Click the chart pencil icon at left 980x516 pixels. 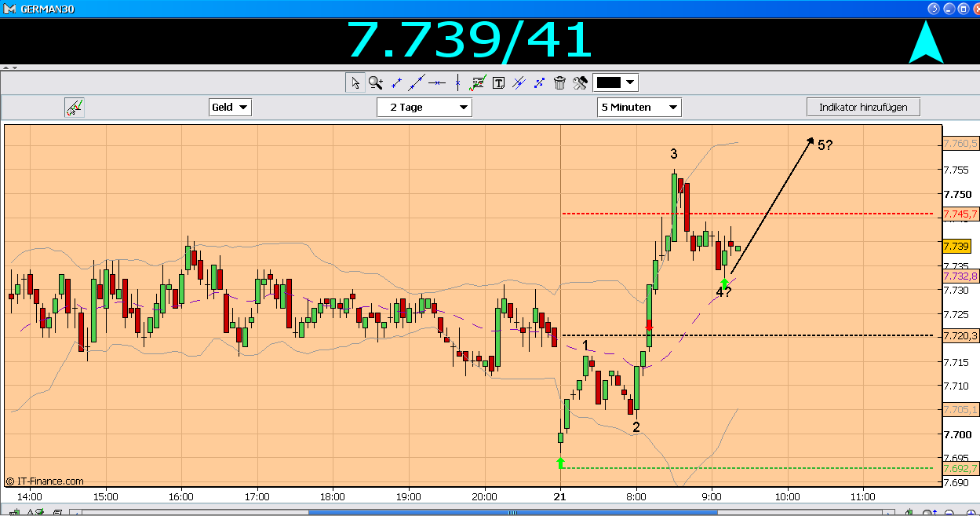click(x=75, y=108)
